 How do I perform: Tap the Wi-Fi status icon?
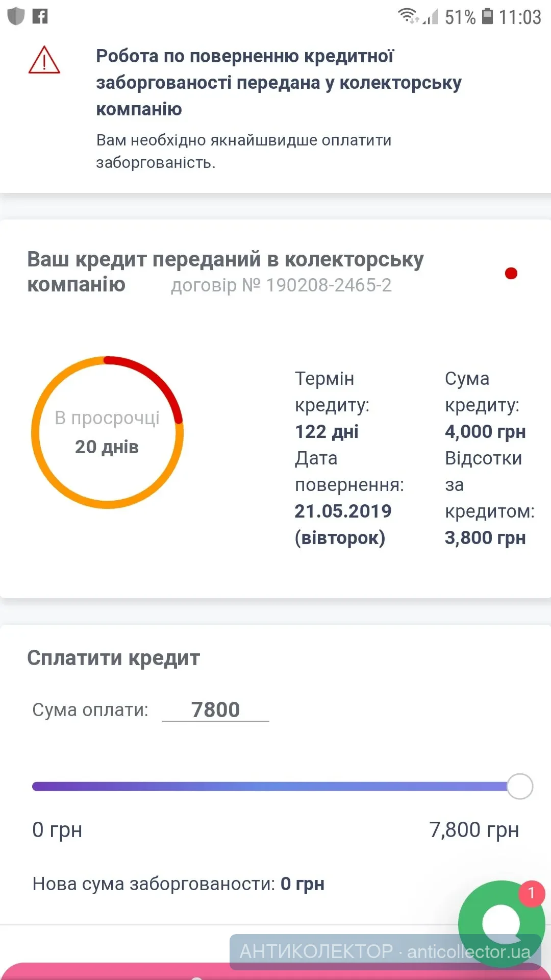tap(408, 16)
